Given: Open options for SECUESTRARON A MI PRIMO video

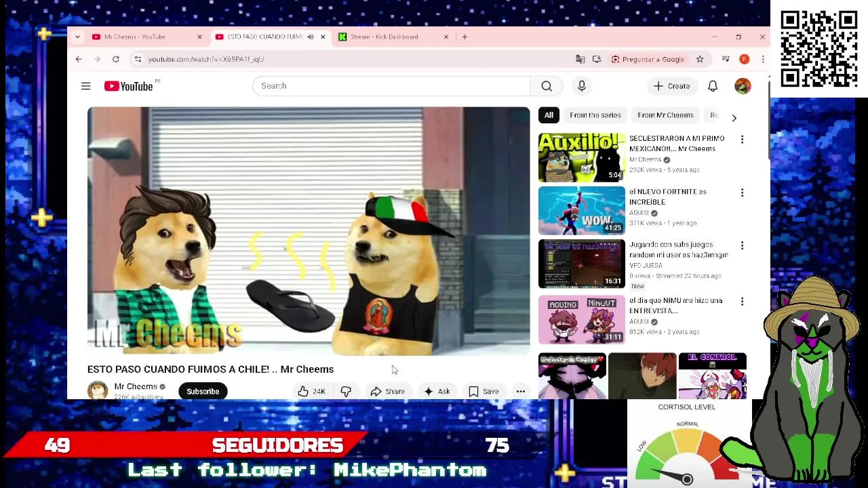Looking at the screenshot, I should [x=742, y=139].
